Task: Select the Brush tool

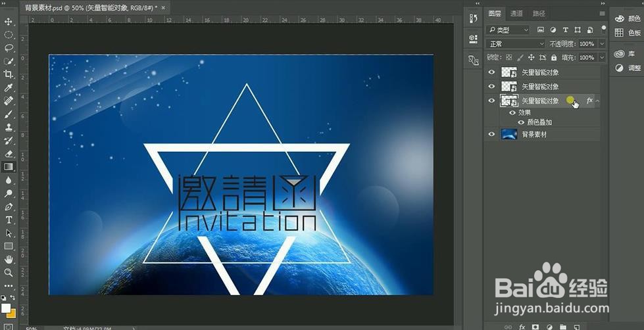Action: [8, 114]
